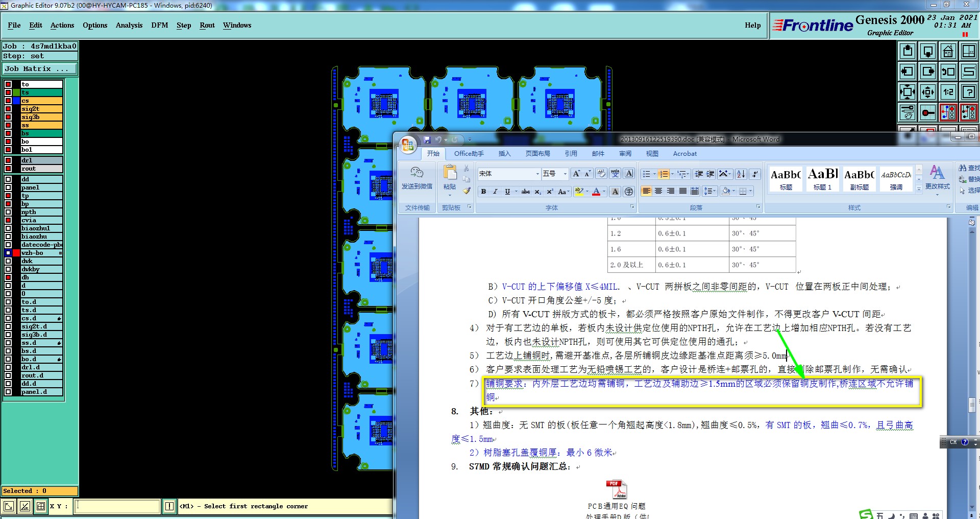The height and width of the screenshot is (519, 980).
Task: Open the Rout menu in Genesis
Action: click(x=207, y=25)
